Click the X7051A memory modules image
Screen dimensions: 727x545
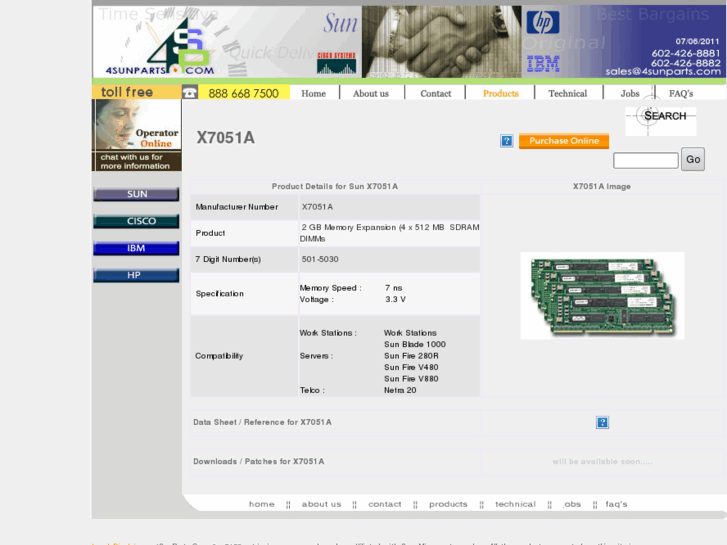point(602,296)
